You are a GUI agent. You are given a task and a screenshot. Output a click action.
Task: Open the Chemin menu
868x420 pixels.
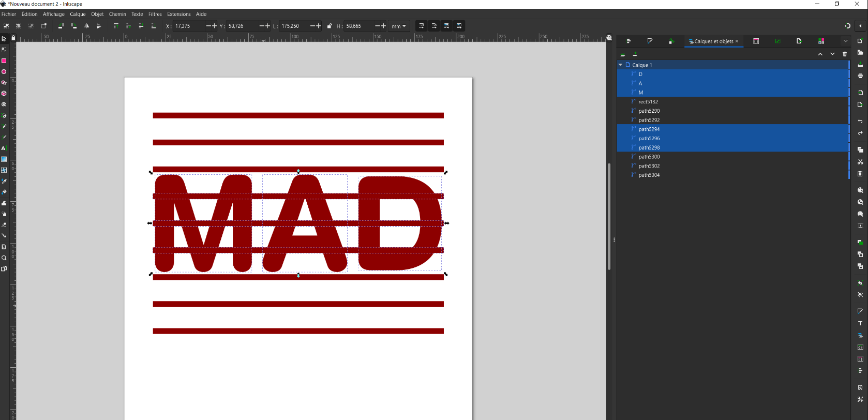click(x=117, y=14)
